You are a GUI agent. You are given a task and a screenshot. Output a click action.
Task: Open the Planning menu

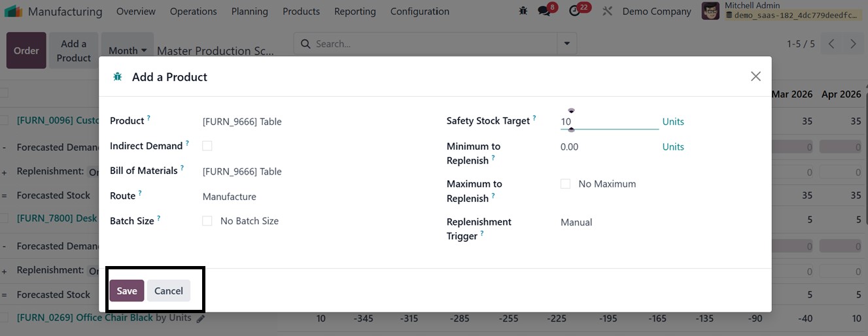pos(249,11)
